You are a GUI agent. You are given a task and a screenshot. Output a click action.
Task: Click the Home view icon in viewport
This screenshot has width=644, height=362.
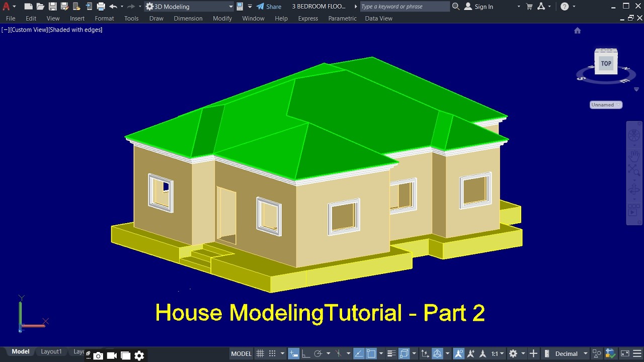click(x=578, y=31)
